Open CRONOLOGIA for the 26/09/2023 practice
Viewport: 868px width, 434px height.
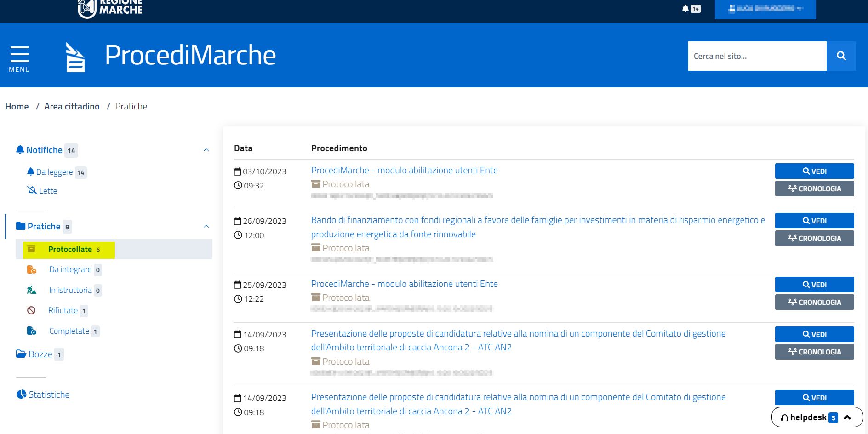815,238
